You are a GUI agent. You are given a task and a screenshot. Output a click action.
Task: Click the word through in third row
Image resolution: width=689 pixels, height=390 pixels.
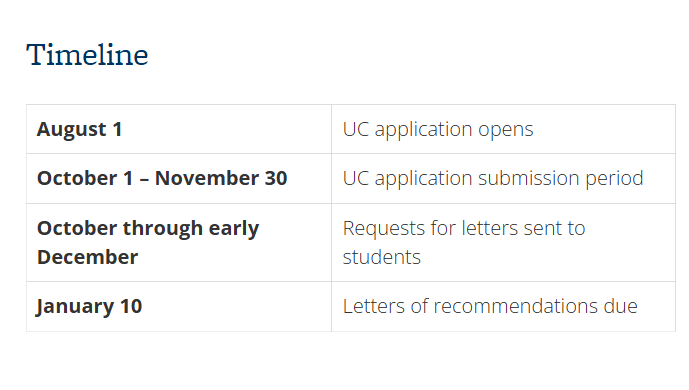[x=163, y=229]
